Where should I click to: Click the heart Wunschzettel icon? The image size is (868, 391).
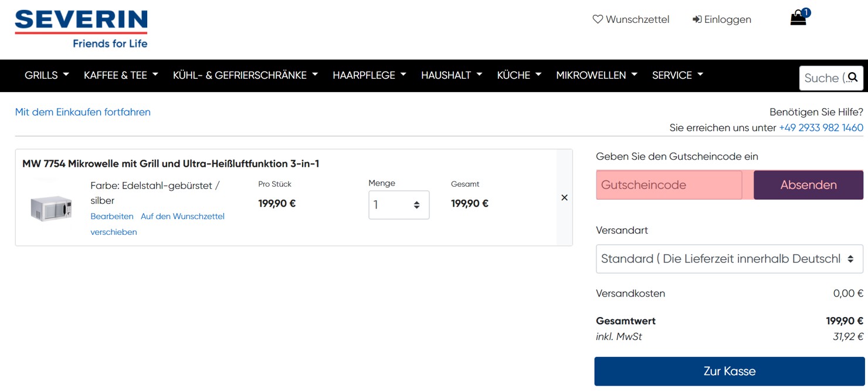click(x=598, y=19)
